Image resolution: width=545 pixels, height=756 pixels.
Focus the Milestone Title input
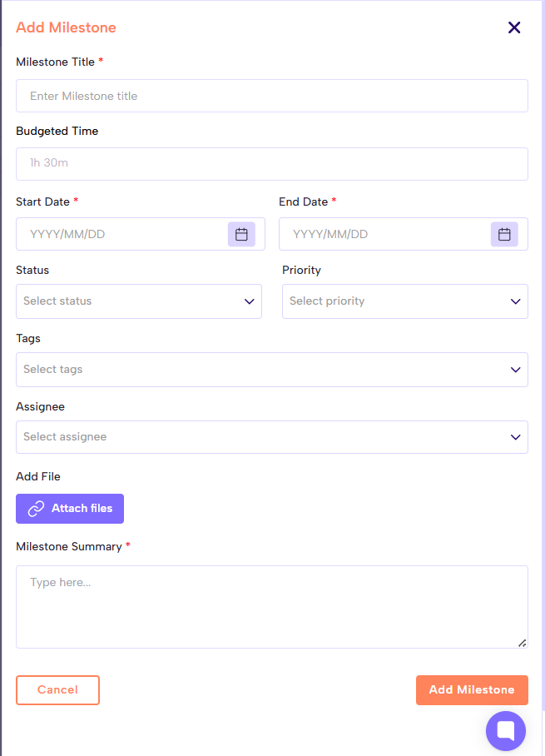point(271,96)
